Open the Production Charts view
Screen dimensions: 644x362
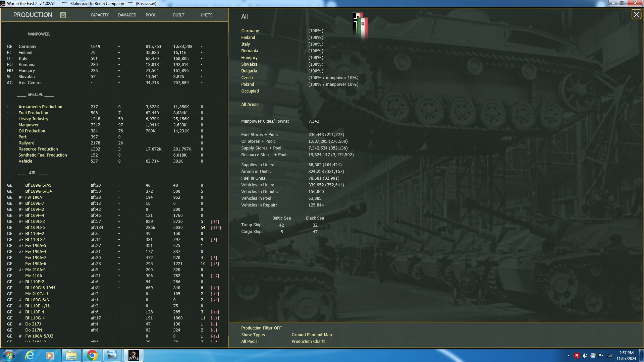click(x=308, y=342)
